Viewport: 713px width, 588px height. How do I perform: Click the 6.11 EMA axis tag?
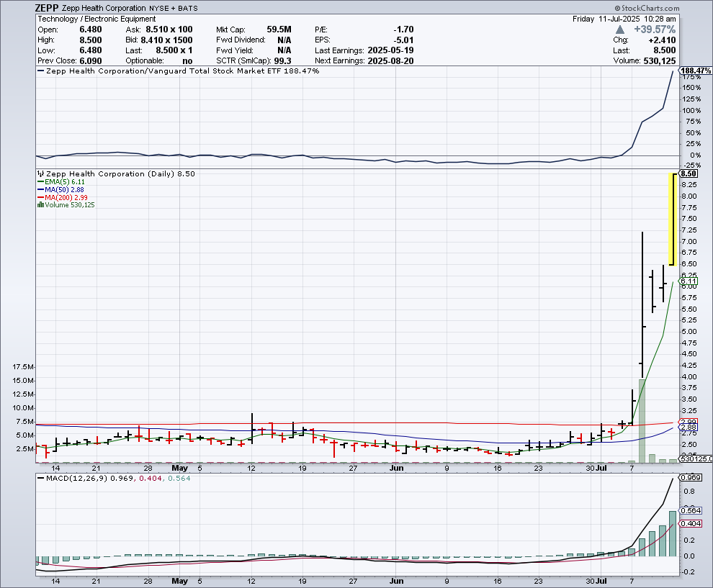click(689, 281)
